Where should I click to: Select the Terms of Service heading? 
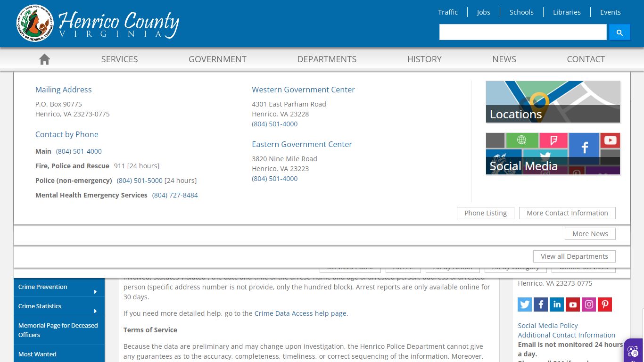(150, 330)
